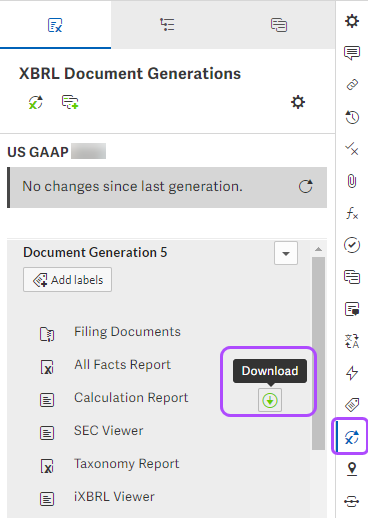Click generate XBRL icon under panel title
Image resolution: width=368 pixels, height=518 pixels.
36,102
